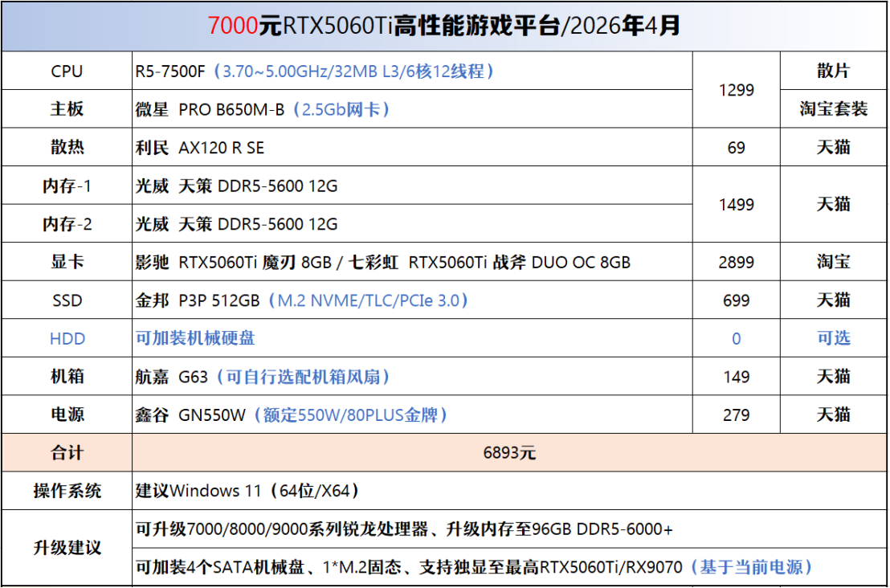
Task: Select the '升级建议' label cell
Action: click(x=67, y=548)
